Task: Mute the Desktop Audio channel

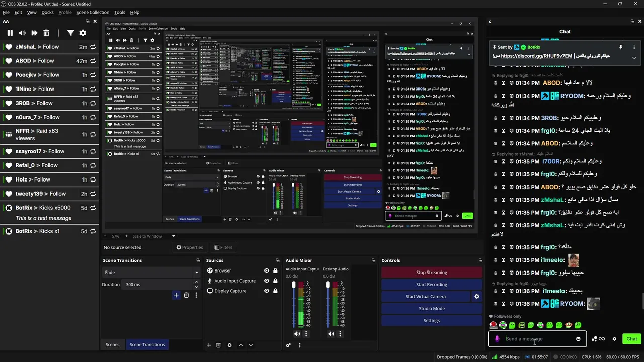Action: (x=331, y=334)
